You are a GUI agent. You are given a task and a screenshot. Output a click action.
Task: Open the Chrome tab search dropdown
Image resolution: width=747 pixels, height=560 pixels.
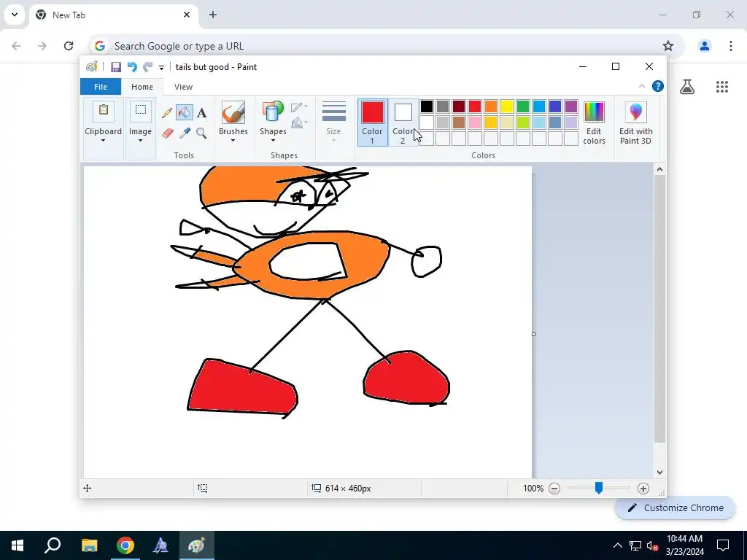[x=15, y=15]
